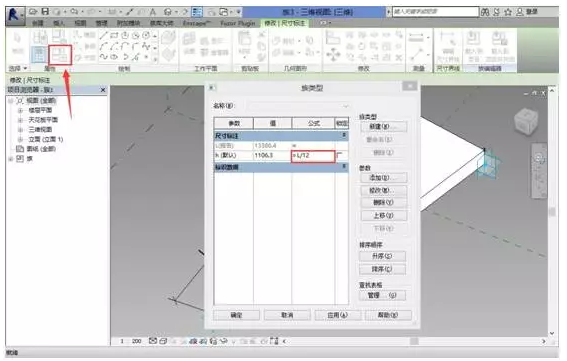Click the 确定 button in 族类型 dialog

236,315
